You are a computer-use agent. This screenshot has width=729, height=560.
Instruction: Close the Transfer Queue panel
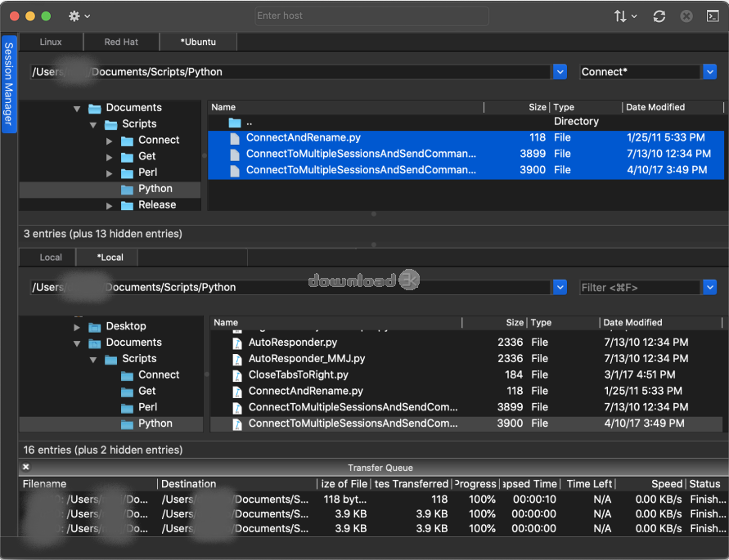click(26, 467)
